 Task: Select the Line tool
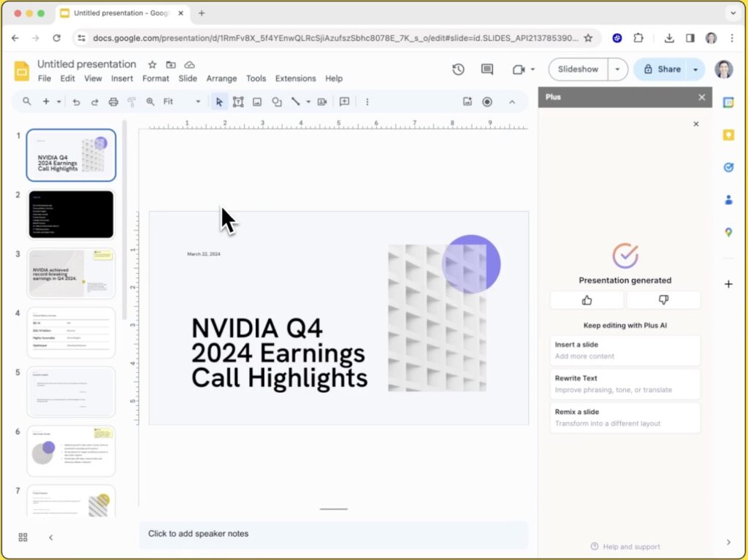tap(296, 101)
